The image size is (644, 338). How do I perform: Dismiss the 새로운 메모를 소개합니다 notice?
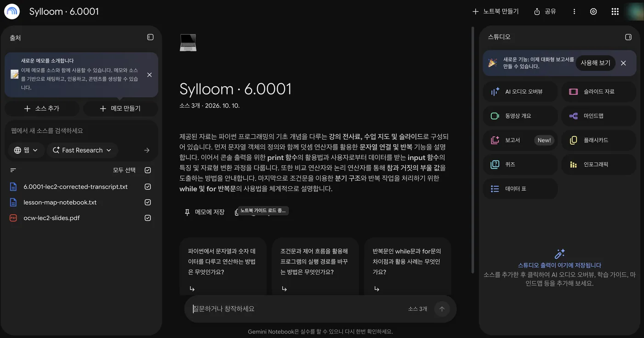pyautogui.click(x=149, y=74)
